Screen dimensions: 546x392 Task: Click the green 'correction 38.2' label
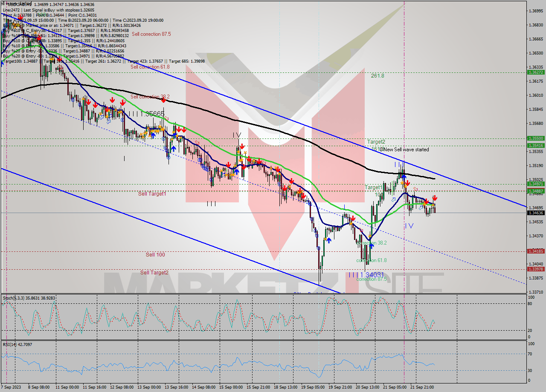coord(372,243)
